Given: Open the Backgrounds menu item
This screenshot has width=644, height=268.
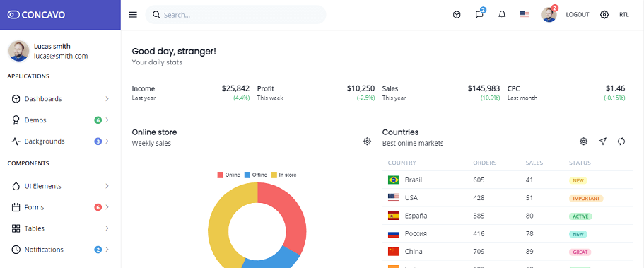Looking at the screenshot, I should (x=60, y=141).
